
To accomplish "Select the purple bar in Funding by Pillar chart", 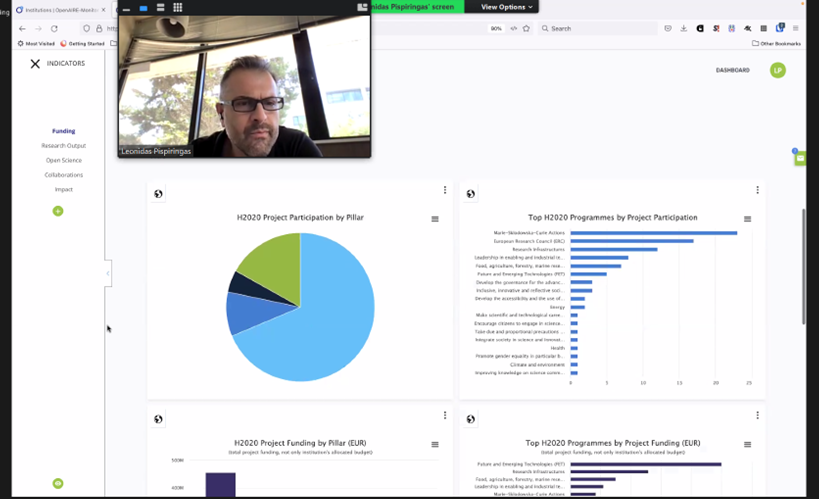I will point(220,485).
